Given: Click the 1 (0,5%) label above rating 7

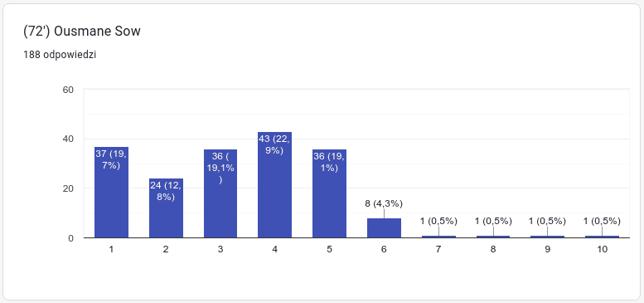Looking at the screenshot, I should 438,221.
